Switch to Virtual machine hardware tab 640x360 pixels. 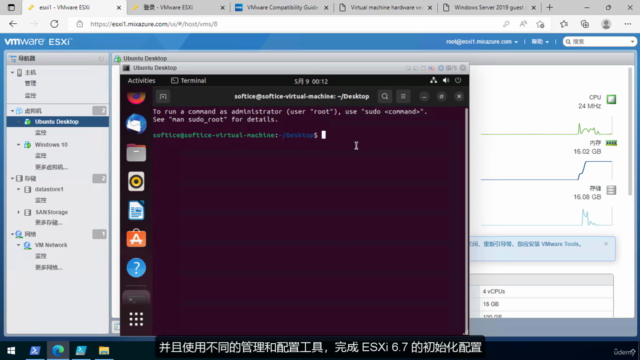point(386,7)
